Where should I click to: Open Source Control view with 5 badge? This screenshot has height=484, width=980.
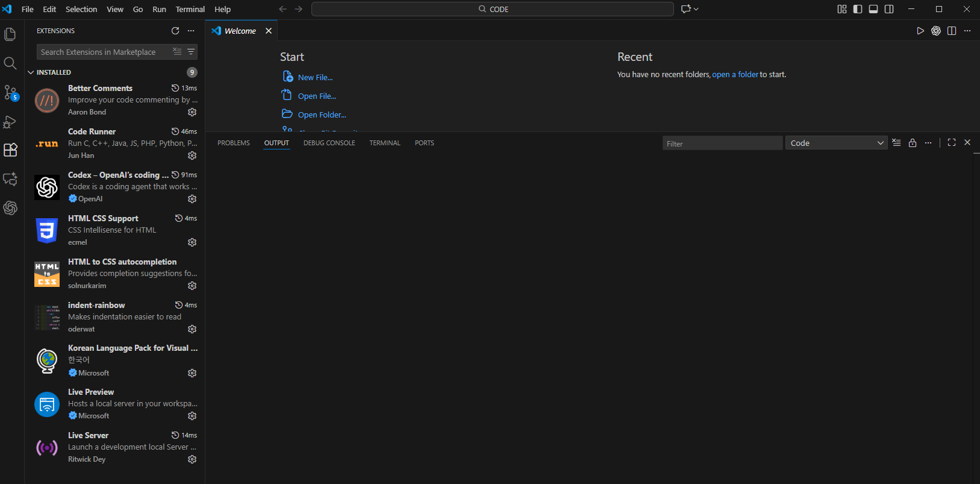click(x=10, y=92)
